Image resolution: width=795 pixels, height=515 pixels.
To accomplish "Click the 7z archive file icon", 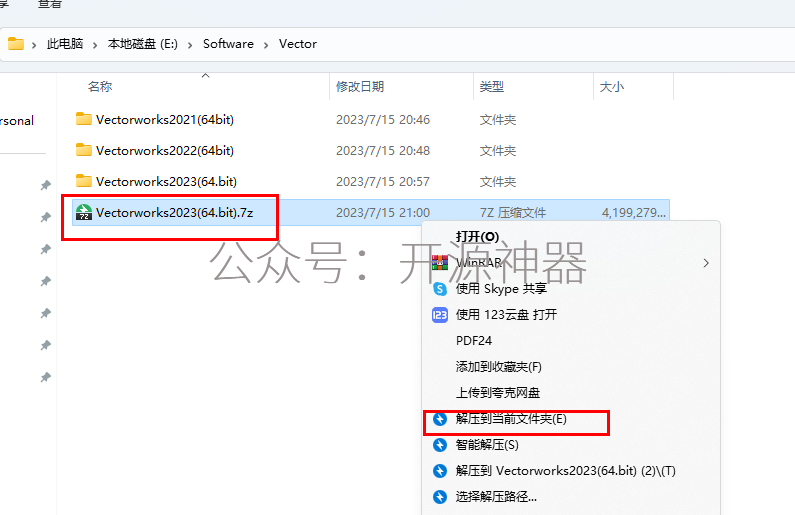I will coord(84,212).
